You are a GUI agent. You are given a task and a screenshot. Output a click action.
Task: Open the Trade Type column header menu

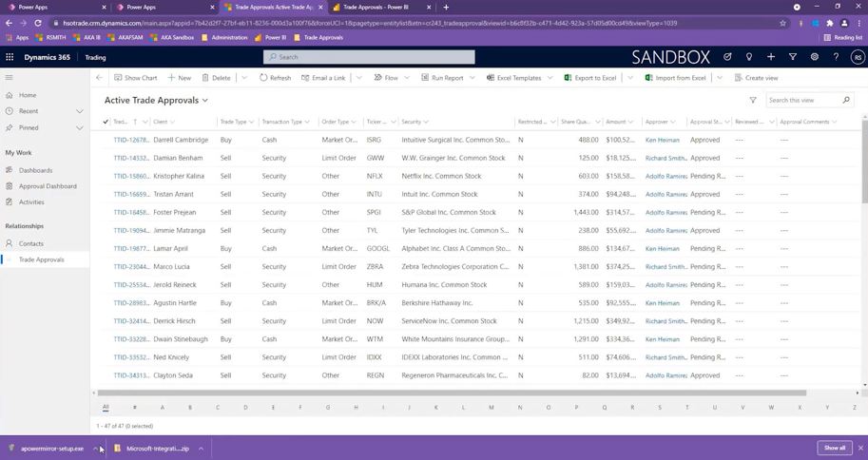237,122
